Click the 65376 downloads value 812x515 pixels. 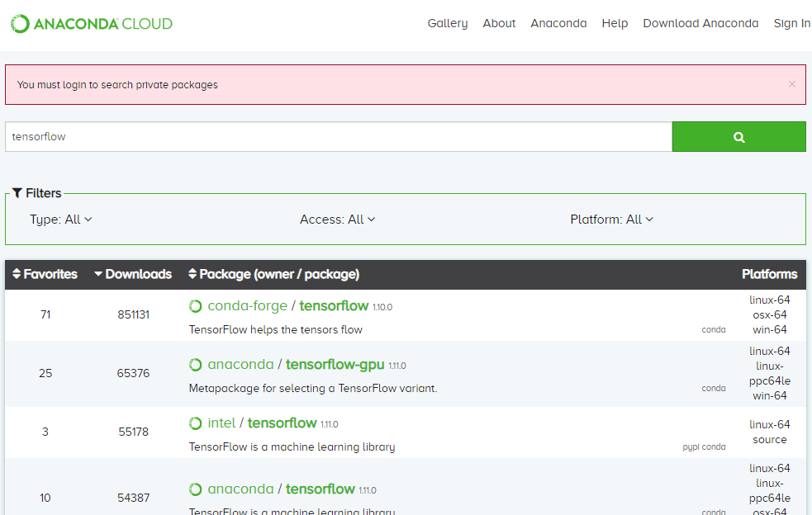tap(133, 373)
